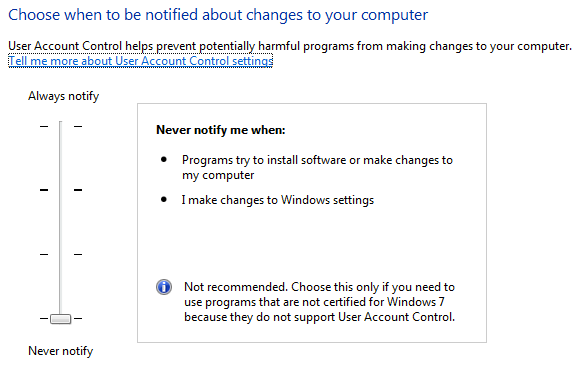Click the 'Not recommended' warning text
This screenshot has width=578, height=390.
pos(319,302)
